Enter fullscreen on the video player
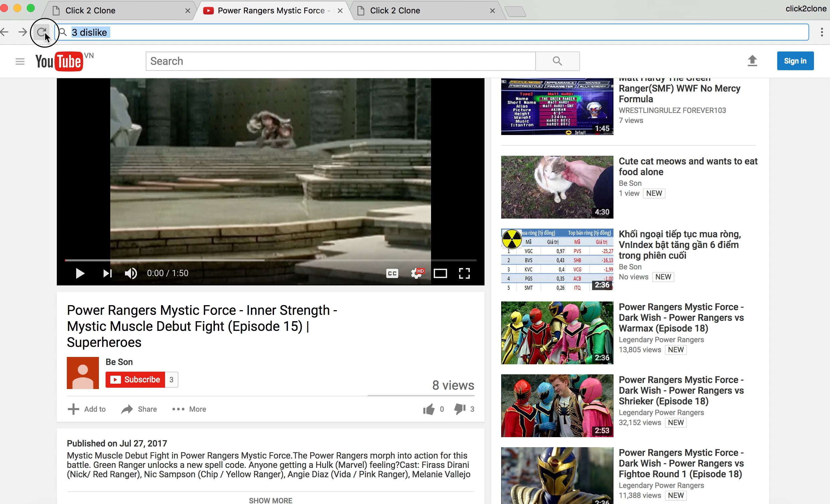 [464, 273]
